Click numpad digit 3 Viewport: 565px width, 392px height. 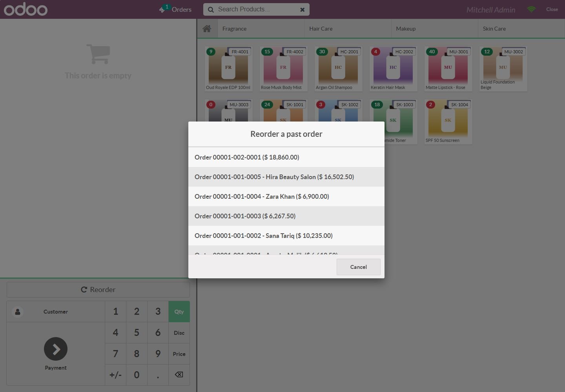[x=158, y=312]
